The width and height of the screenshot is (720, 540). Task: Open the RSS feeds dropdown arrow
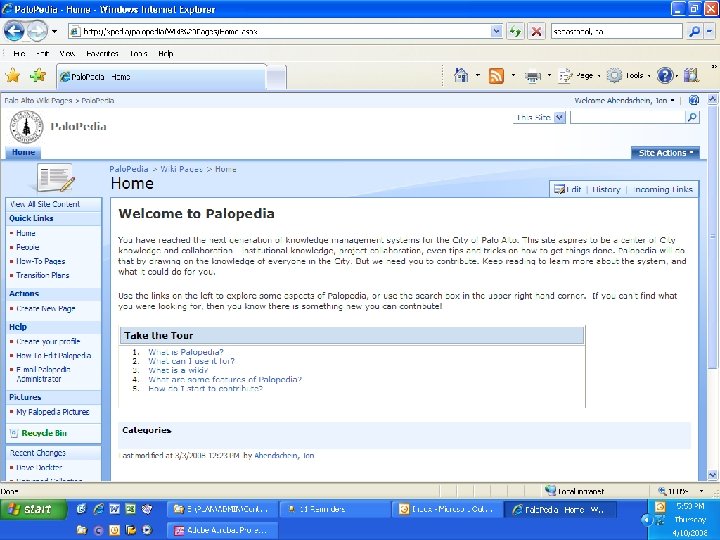(x=513, y=75)
